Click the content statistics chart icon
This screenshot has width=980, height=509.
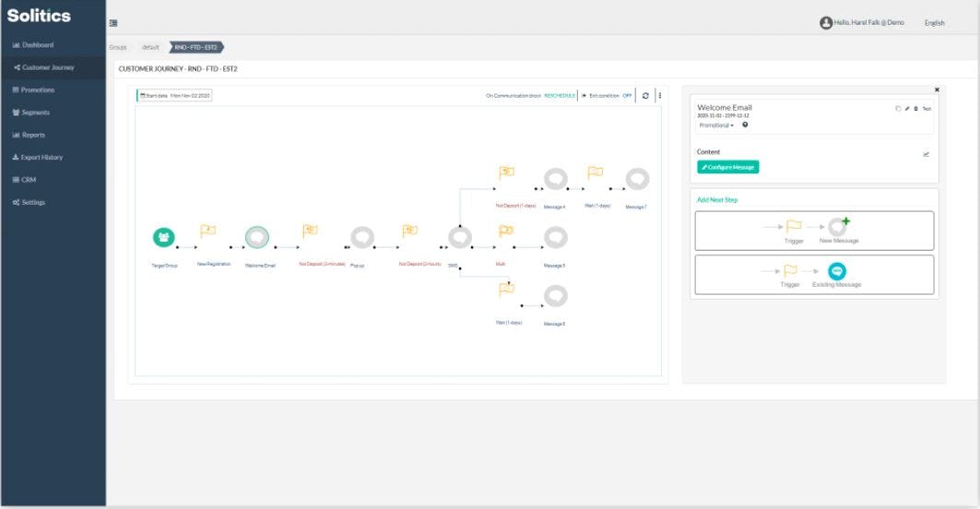[927, 154]
